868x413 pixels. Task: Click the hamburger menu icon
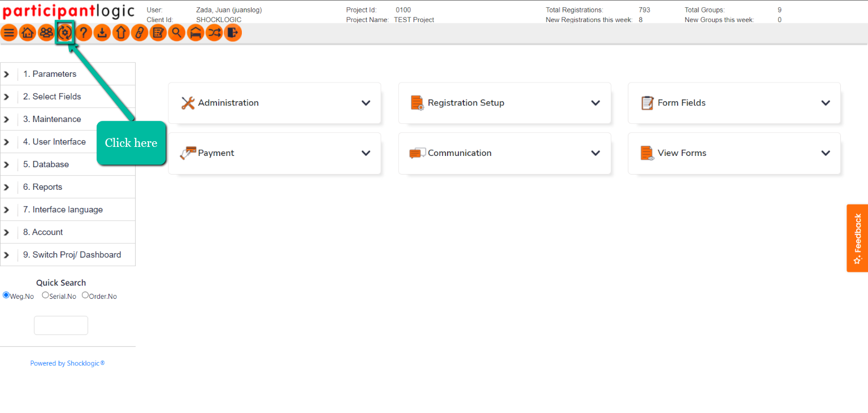(9, 33)
